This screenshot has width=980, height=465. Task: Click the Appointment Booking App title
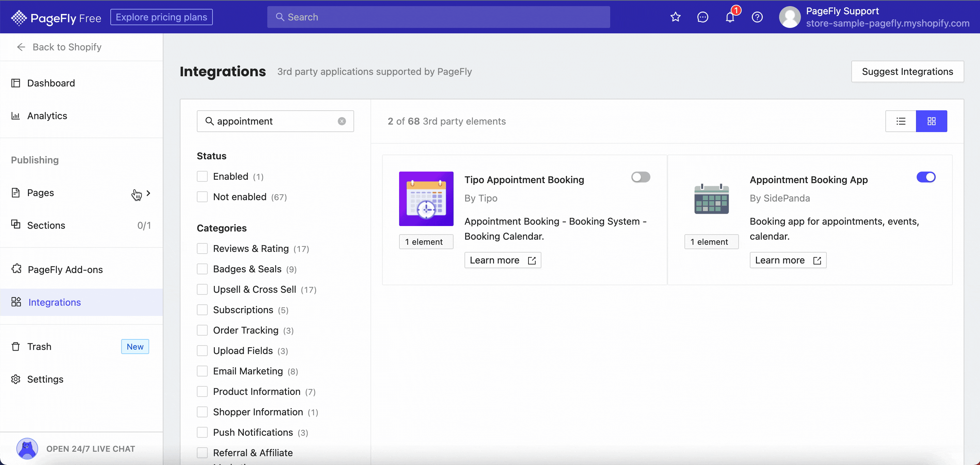[808, 180]
